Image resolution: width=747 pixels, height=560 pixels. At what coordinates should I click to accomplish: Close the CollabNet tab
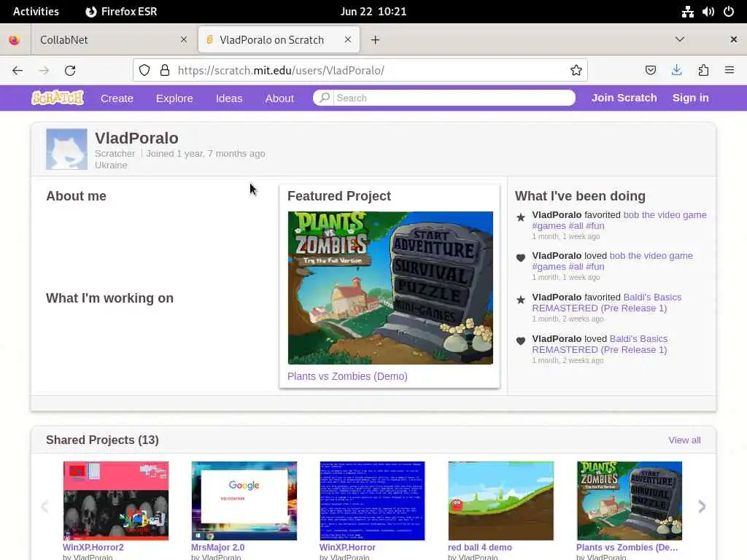point(184,40)
